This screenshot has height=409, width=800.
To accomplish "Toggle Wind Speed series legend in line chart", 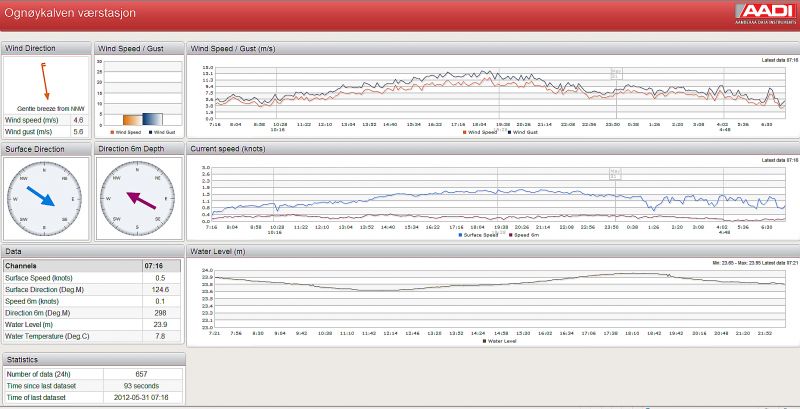I will pos(480,132).
